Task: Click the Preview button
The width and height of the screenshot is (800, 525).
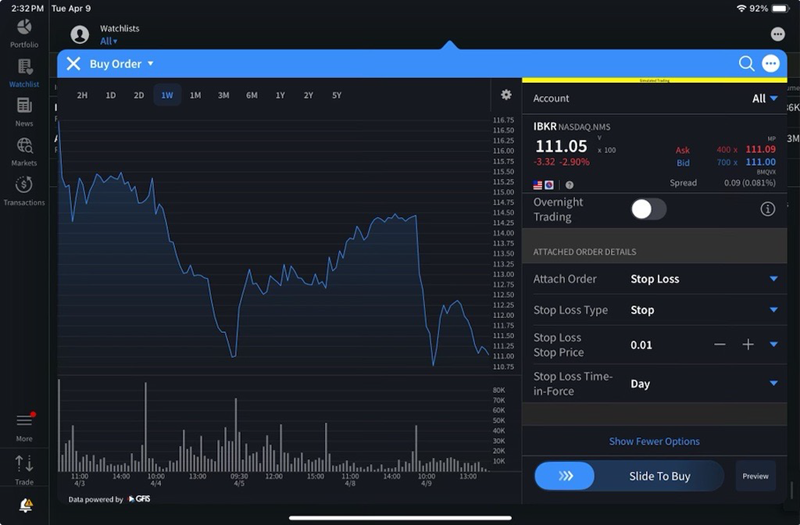Action: click(x=755, y=476)
